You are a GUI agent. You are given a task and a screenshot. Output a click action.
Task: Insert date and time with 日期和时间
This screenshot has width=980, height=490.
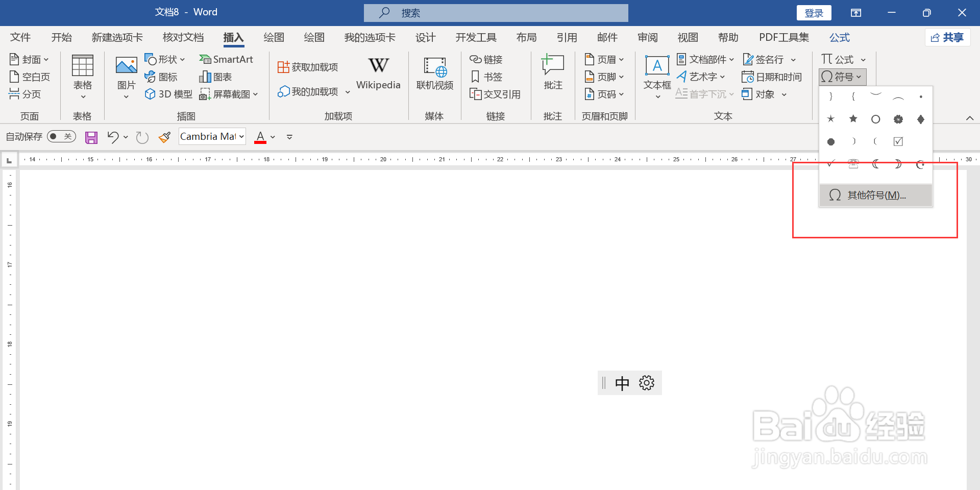772,77
